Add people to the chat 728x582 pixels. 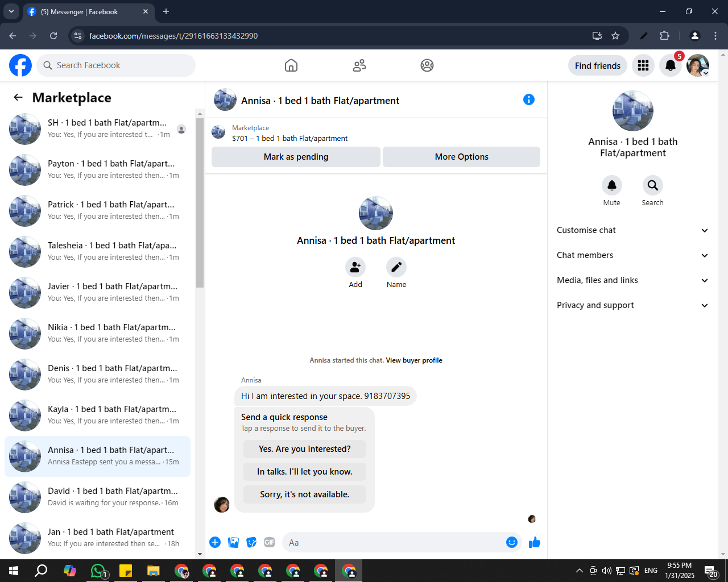coord(355,267)
